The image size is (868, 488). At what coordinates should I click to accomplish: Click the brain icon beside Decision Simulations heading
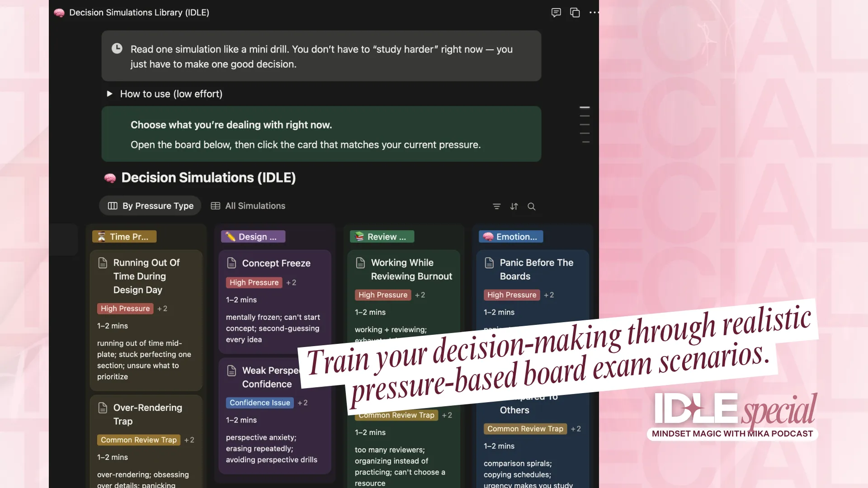110,178
